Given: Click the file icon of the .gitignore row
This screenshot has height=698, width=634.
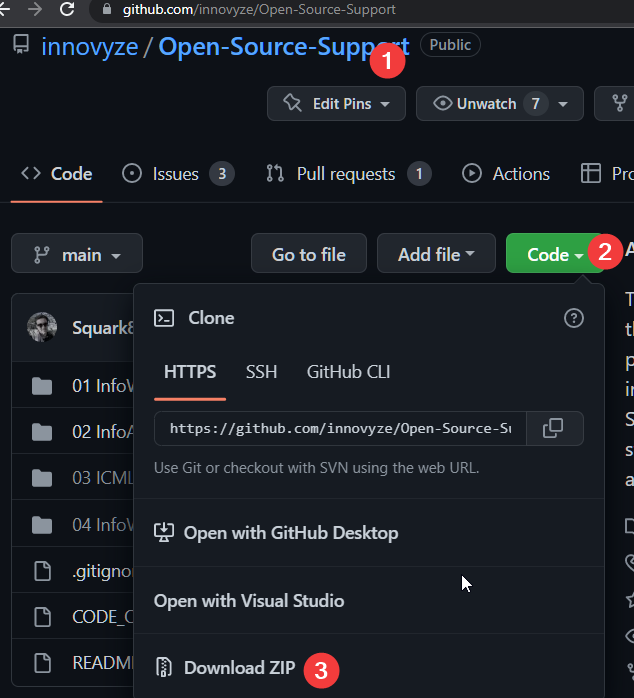Looking at the screenshot, I should pos(43,571).
